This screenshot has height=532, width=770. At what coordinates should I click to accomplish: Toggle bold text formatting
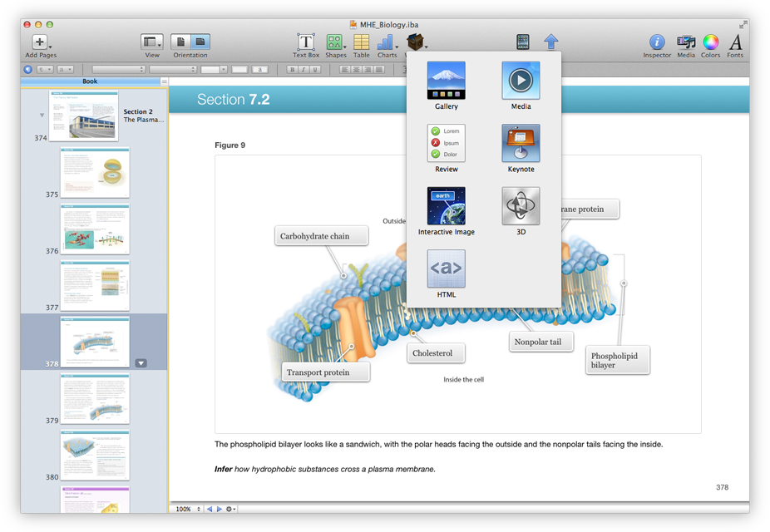pyautogui.click(x=293, y=70)
